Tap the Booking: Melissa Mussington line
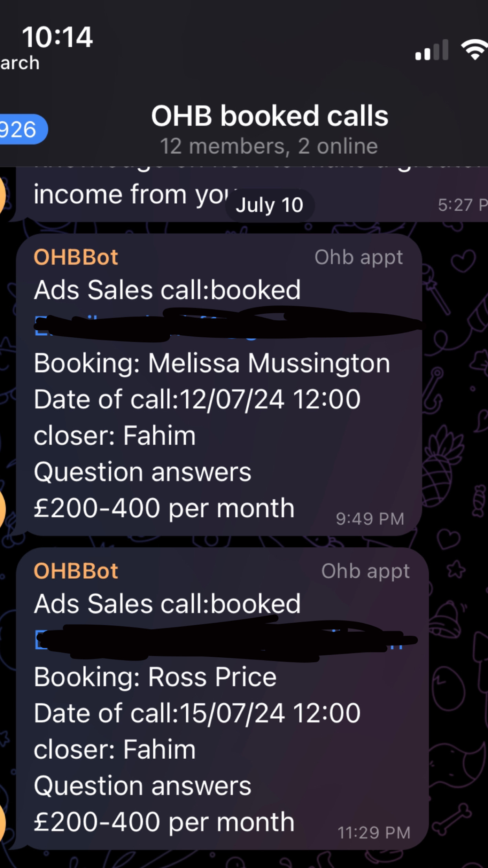This screenshot has width=488, height=868. (212, 363)
